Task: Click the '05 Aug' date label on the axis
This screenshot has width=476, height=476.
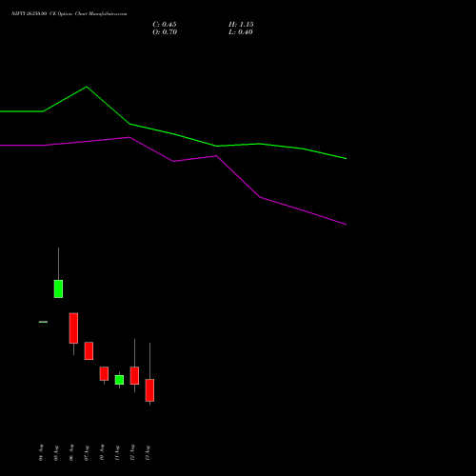Action: (x=56, y=453)
